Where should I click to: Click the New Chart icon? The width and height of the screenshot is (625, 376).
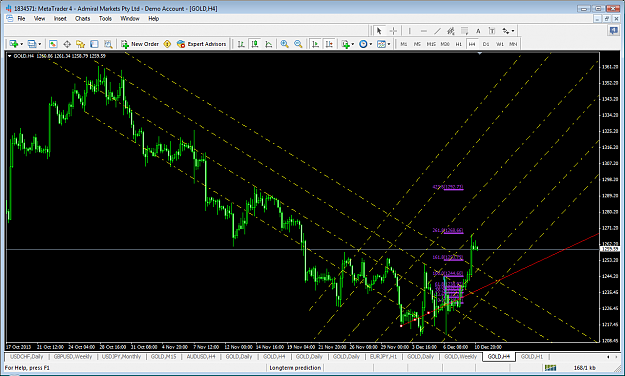(14, 44)
